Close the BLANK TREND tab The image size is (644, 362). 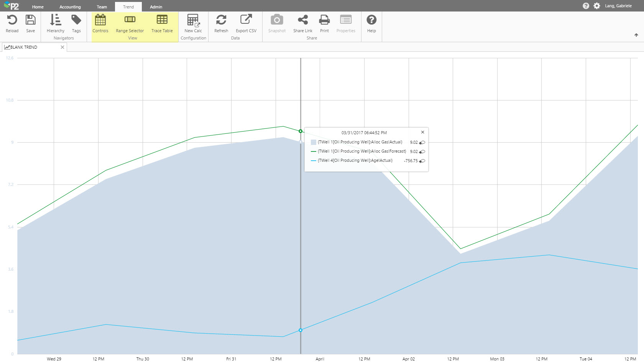(62, 47)
